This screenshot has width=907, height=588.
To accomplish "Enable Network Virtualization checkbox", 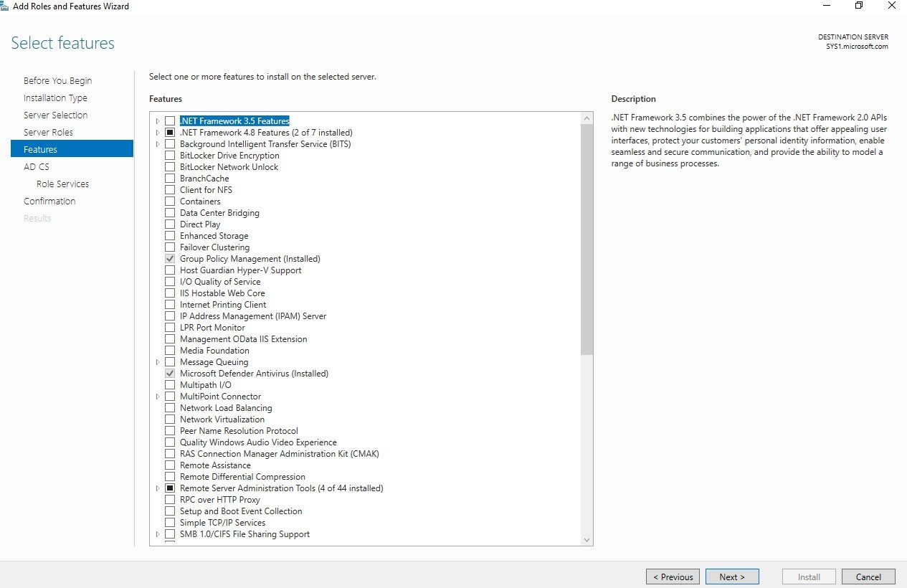I will pos(170,419).
